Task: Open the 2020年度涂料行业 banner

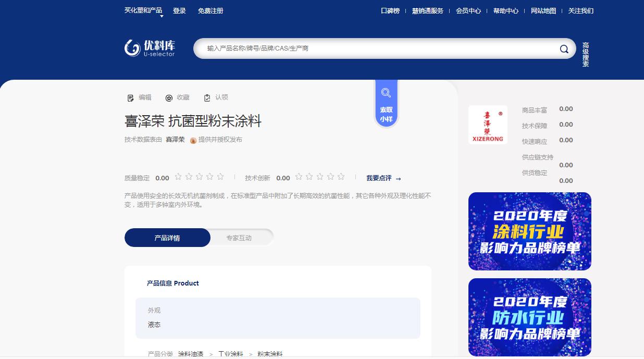Action: (530, 231)
